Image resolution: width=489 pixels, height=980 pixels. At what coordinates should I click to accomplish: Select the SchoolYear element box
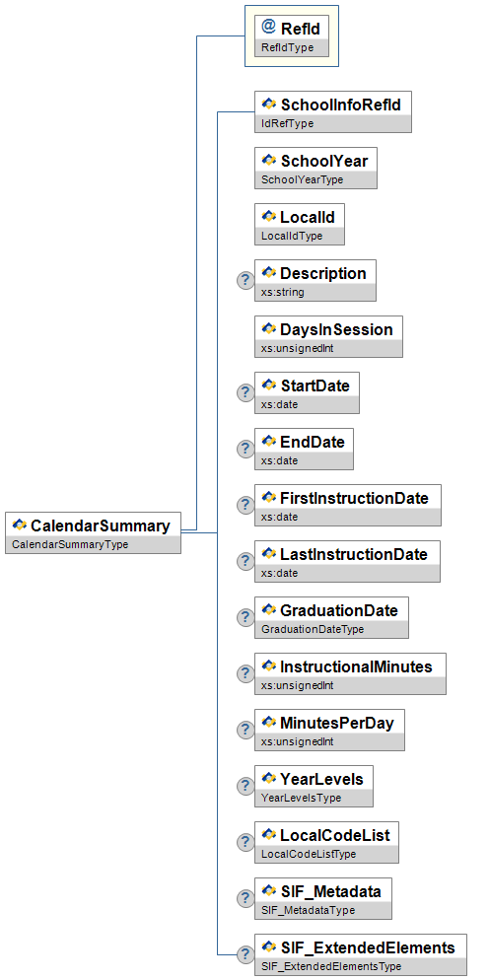pos(315,169)
